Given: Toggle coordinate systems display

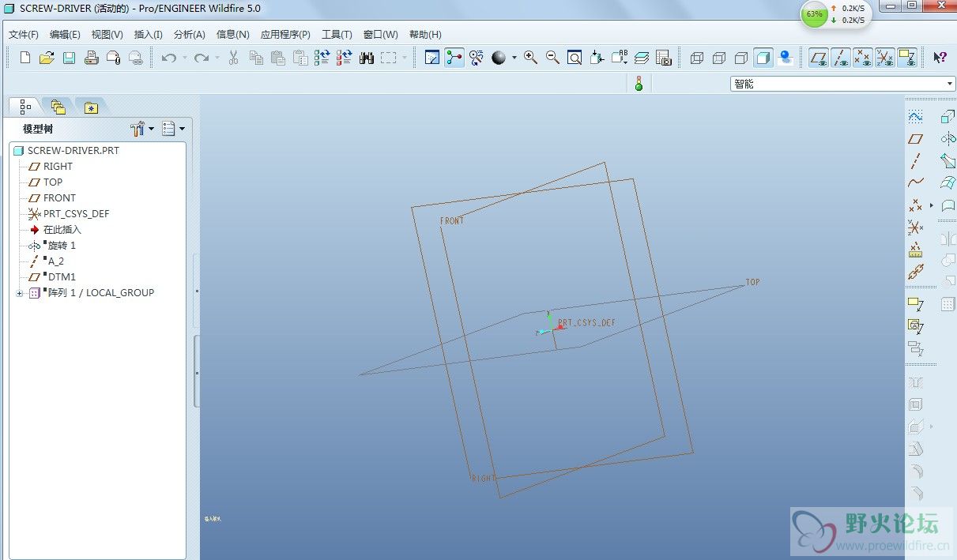Looking at the screenshot, I should click(x=885, y=58).
